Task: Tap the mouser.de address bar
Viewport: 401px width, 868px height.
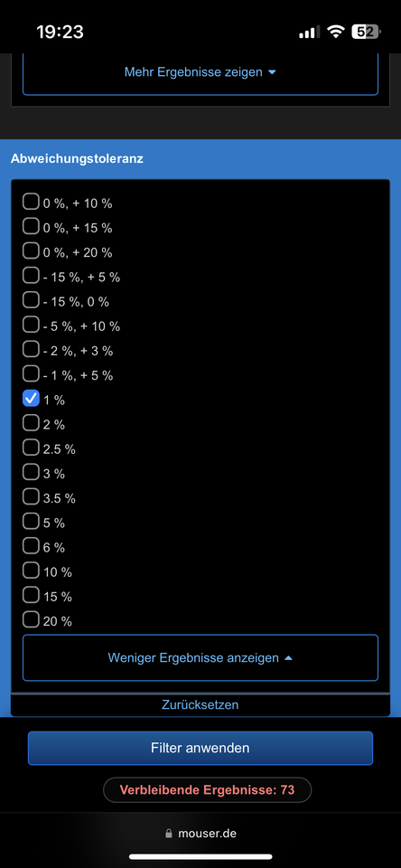Action: pyautogui.click(x=200, y=834)
